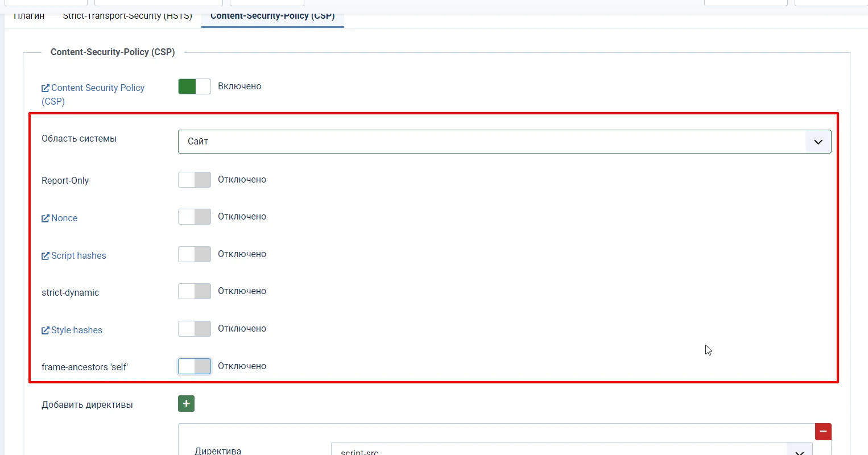The image size is (868, 455).
Task: Click the strict-dynamic label
Action: tap(70, 293)
